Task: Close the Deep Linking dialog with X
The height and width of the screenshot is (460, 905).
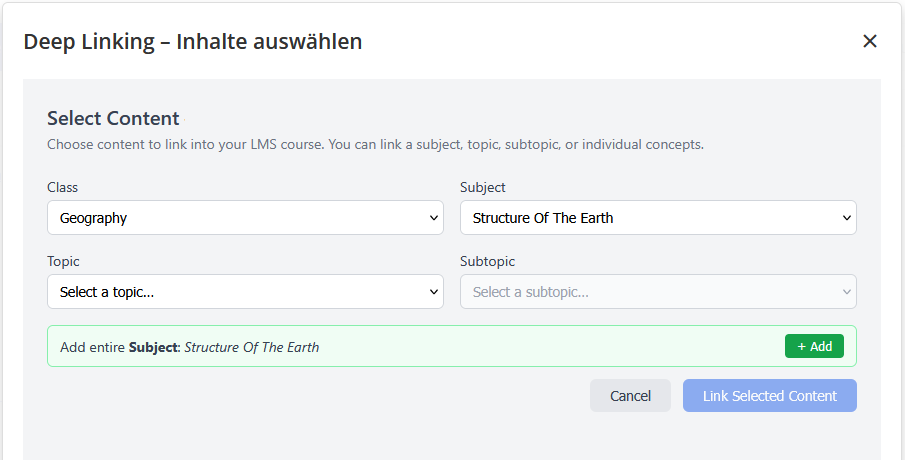Action: 869,41
